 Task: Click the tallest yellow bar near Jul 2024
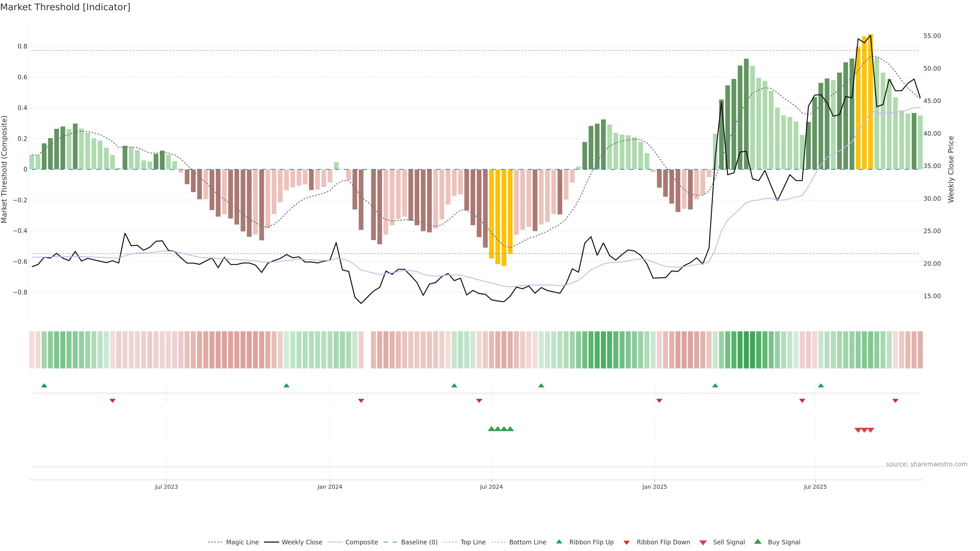(504, 218)
